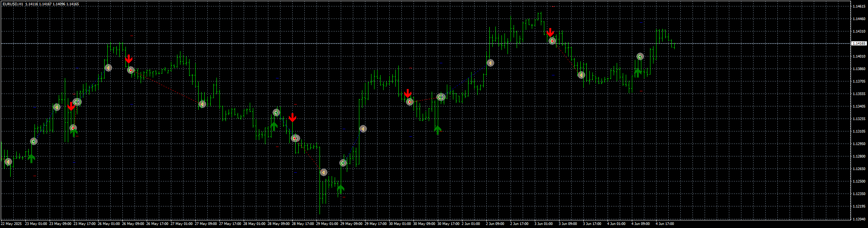Click the green buy arrow near 23 May 17:00
This screenshot has width=868, height=228.
click(x=74, y=132)
